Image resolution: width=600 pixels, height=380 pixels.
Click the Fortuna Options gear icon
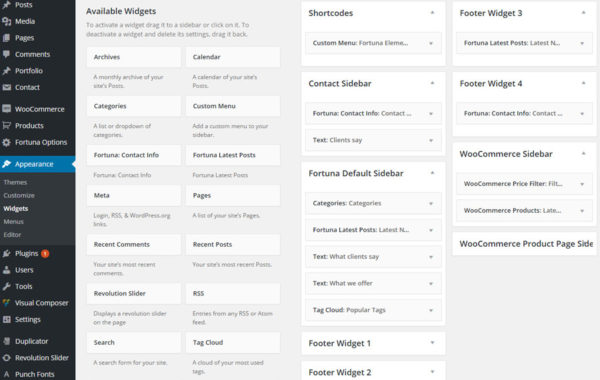click(7, 142)
